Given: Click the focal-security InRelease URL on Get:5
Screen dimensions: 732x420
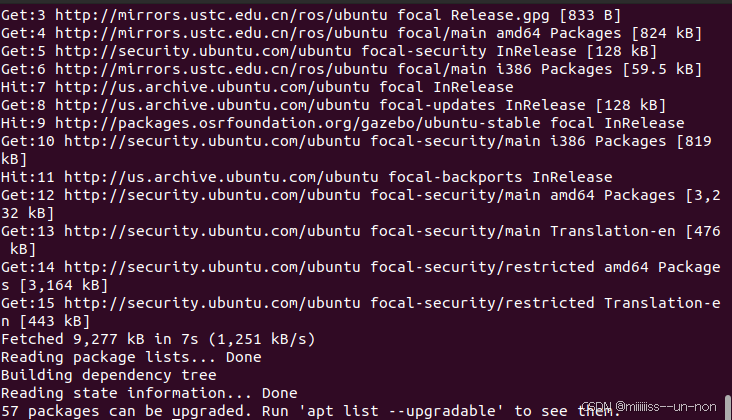Looking at the screenshot, I should (x=203, y=51).
